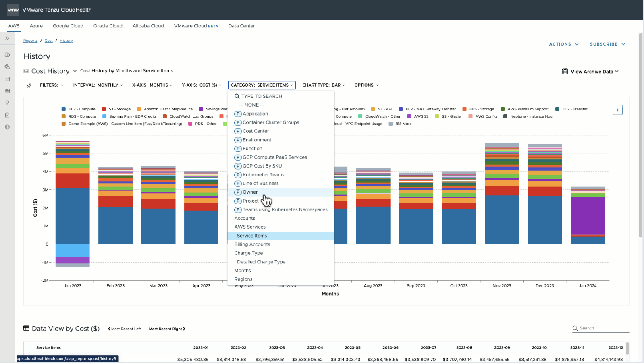Toggle Amazon Elastic MapReduce legend swatch

click(139, 109)
